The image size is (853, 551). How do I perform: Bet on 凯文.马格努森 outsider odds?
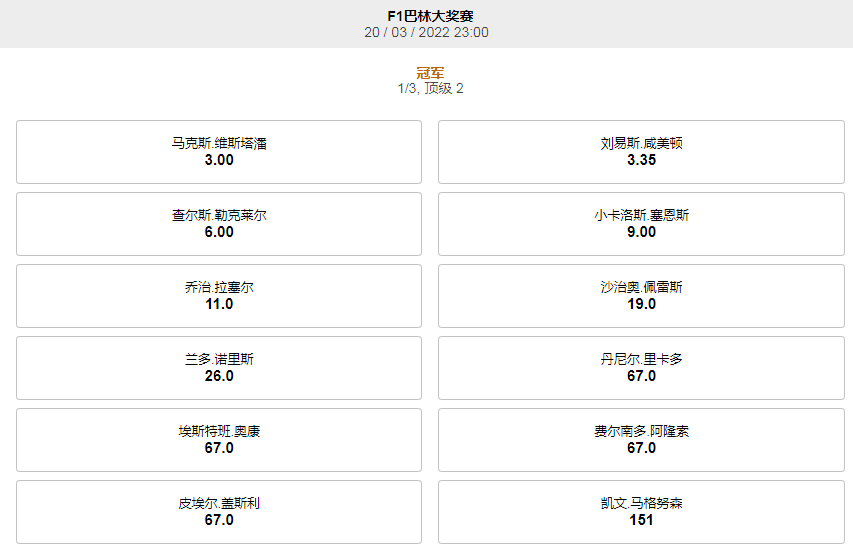coord(641,512)
